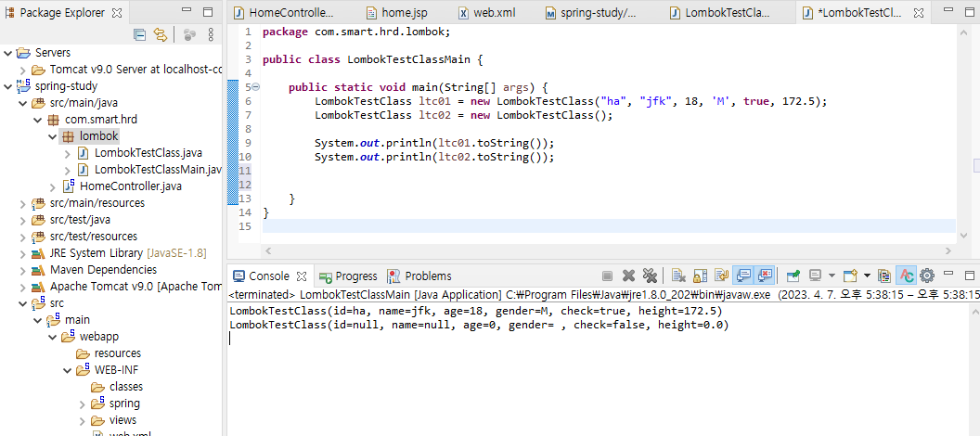Select LombokTestClassMain.java in tree

pos(148,169)
